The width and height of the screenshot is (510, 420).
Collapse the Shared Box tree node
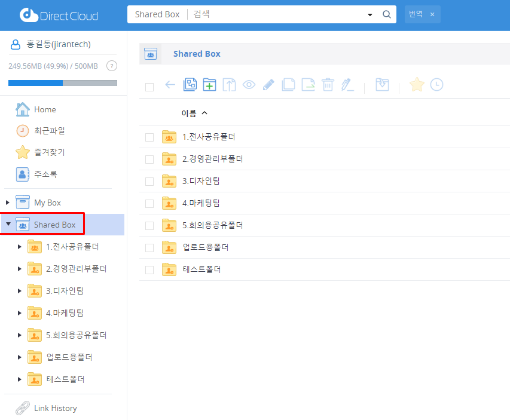8,225
